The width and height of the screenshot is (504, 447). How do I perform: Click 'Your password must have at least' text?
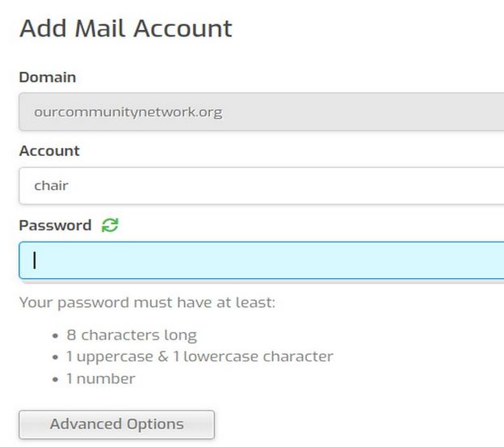pyautogui.click(x=147, y=303)
